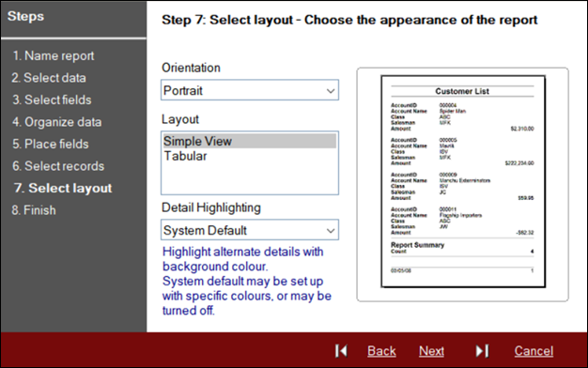
Task: Click the Cancel link
Action: click(x=534, y=351)
